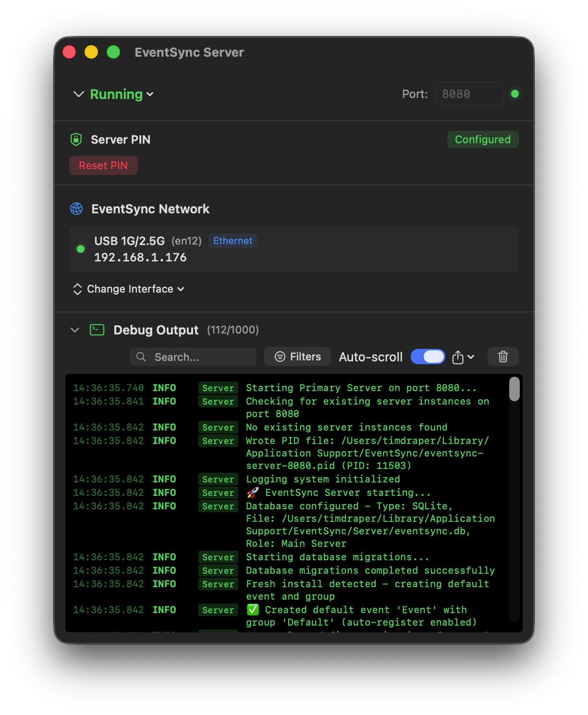Click the Auto-scroll label
Viewport: 588px width, 715px height.
pyautogui.click(x=371, y=357)
